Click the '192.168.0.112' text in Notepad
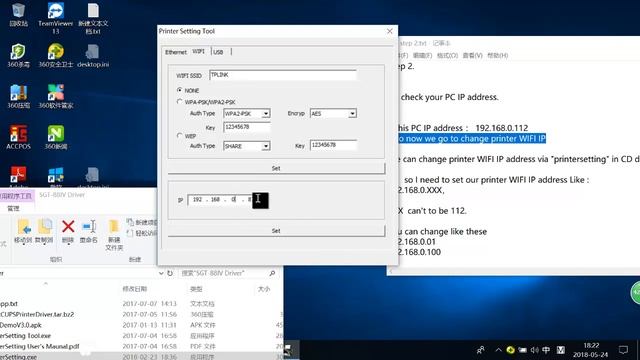This screenshot has height=360, width=640. tap(502, 128)
